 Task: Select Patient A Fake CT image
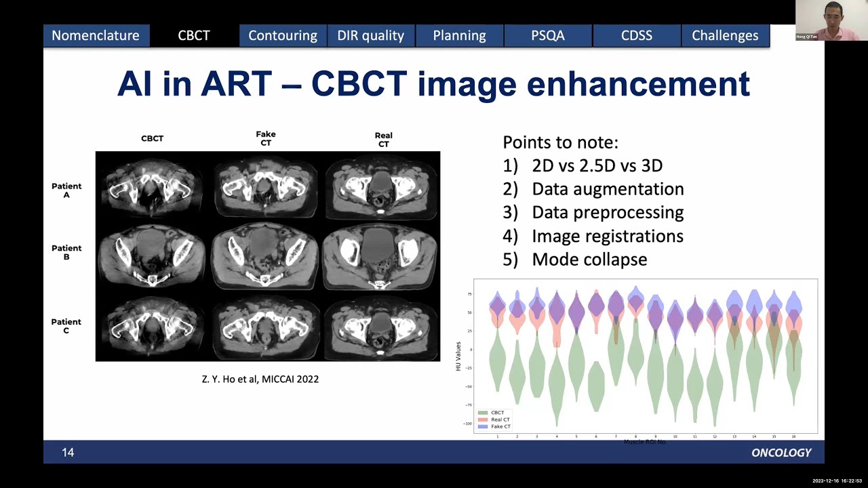(x=266, y=186)
